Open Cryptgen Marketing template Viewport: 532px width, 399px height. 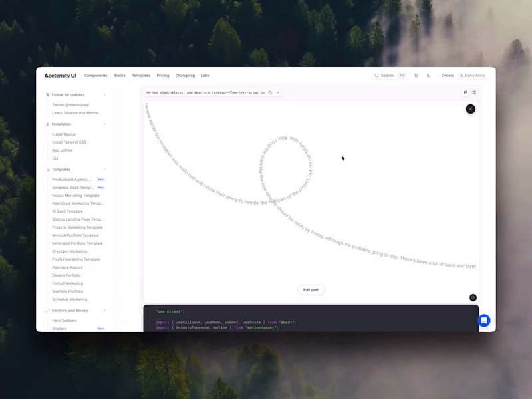click(70, 251)
